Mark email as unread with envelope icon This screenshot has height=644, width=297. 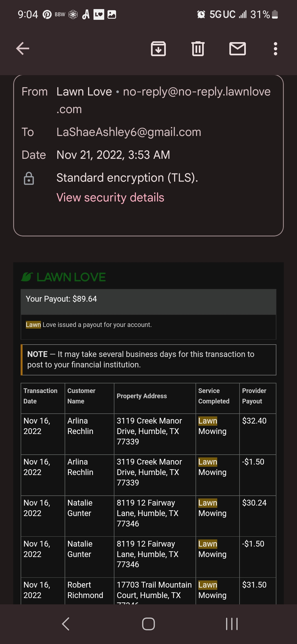(x=238, y=49)
